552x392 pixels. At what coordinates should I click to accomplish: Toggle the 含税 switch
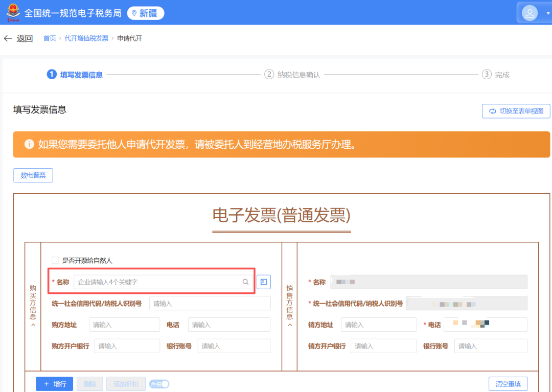(159, 384)
